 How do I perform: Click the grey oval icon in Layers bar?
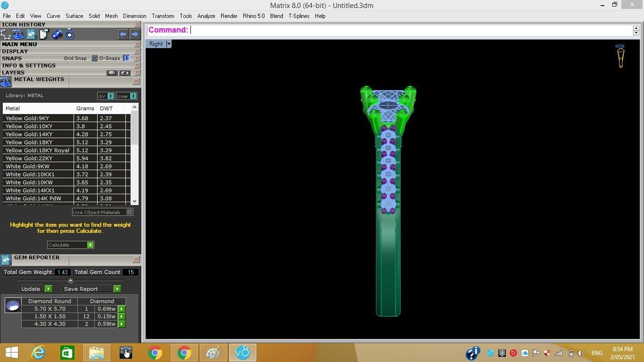pos(112,73)
